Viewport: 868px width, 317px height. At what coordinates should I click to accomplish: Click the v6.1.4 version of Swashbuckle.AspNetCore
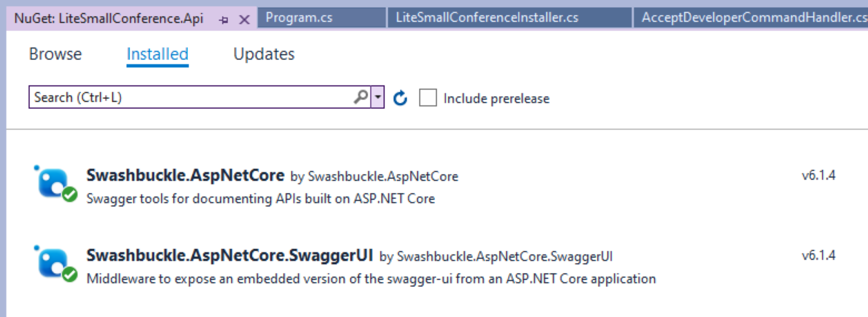[818, 175]
